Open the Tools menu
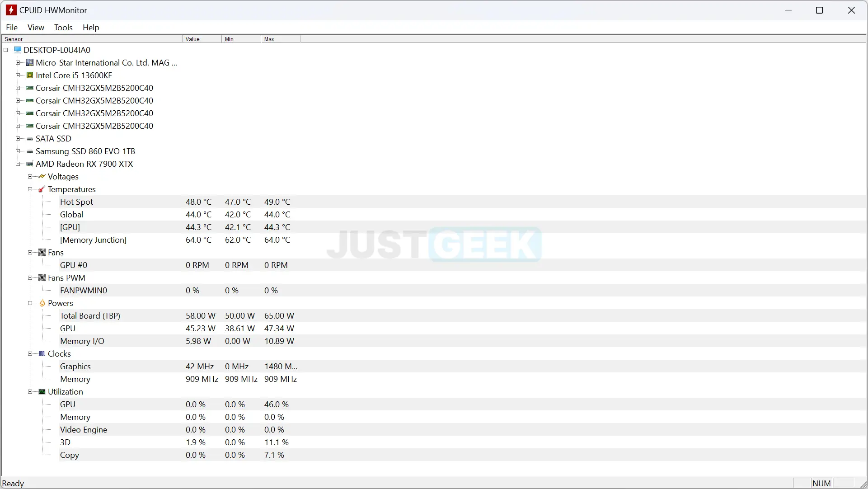 (63, 28)
